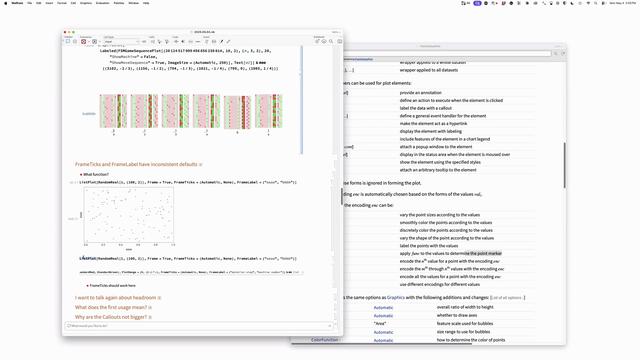Open the Palettes menu
The image size is (640, 360).
click(119, 3)
